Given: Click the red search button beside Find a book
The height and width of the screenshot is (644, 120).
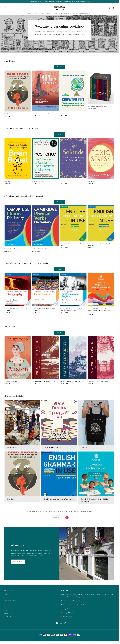Looking at the screenshot, I should [x=67, y=518].
